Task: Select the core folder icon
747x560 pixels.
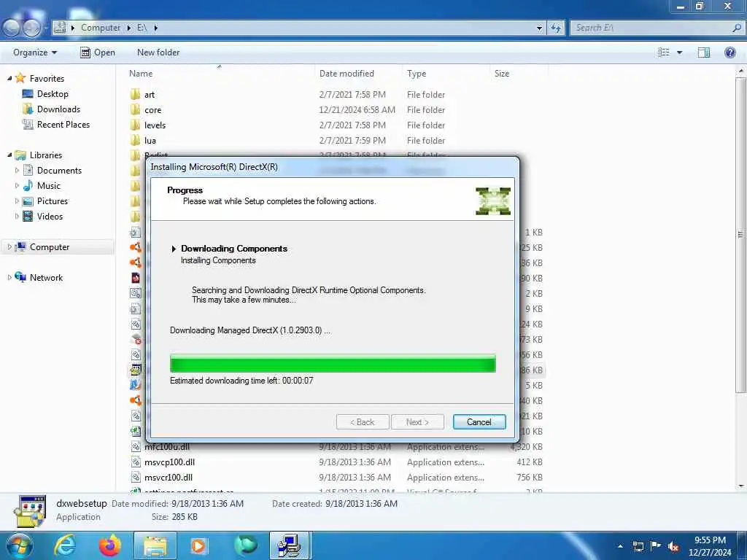Action: pos(135,110)
